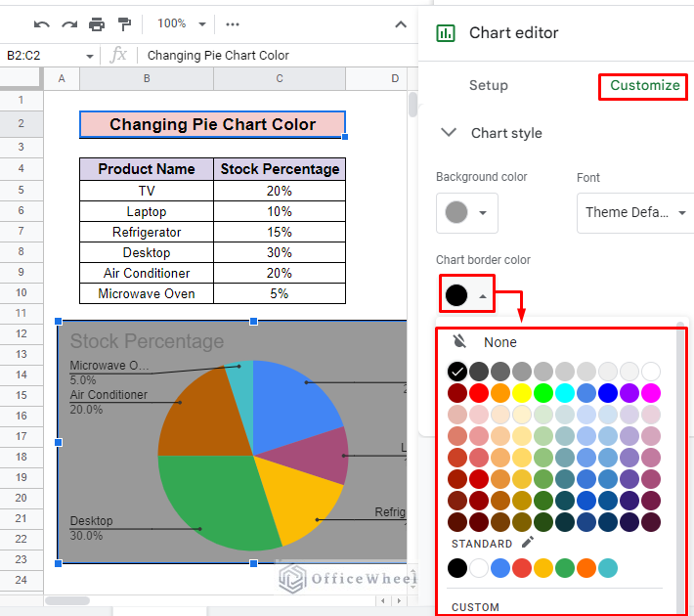Viewport: 694px width, 616px height.
Task: Click the Redo arrow icon
Action: [x=68, y=23]
